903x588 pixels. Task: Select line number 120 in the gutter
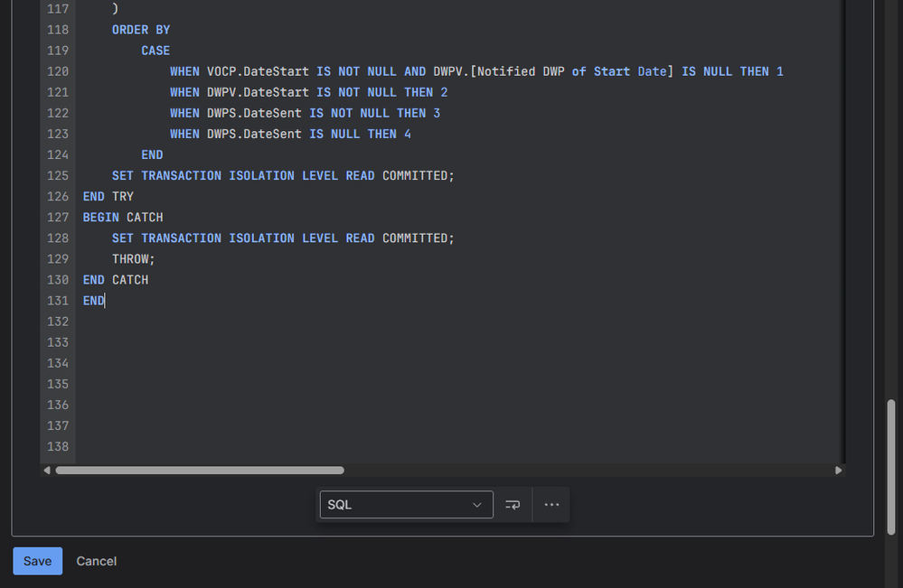[x=58, y=70]
